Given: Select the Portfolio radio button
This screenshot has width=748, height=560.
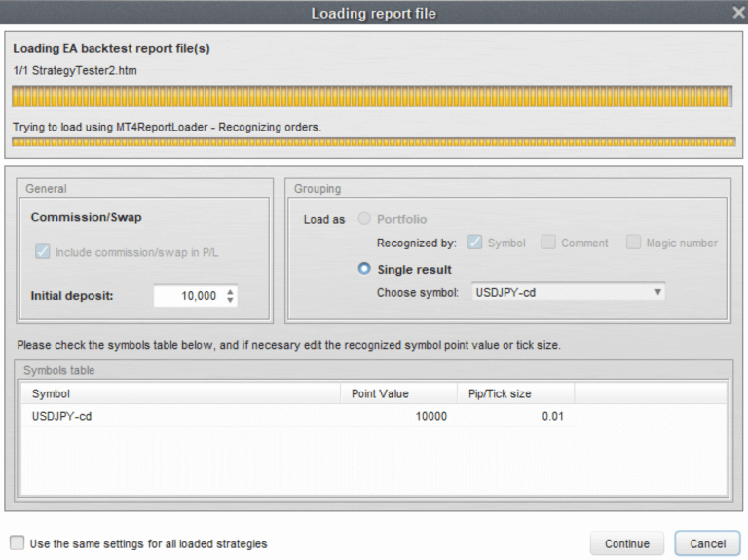Looking at the screenshot, I should (364, 219).
